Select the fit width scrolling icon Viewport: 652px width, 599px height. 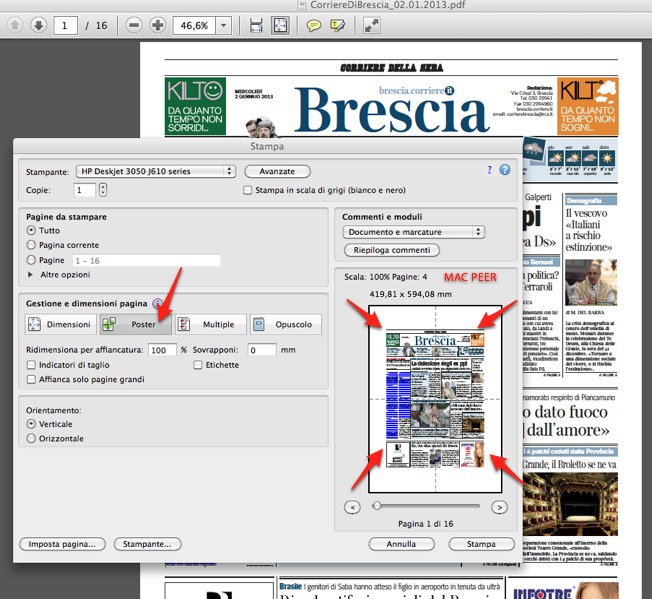coord(256,26)
